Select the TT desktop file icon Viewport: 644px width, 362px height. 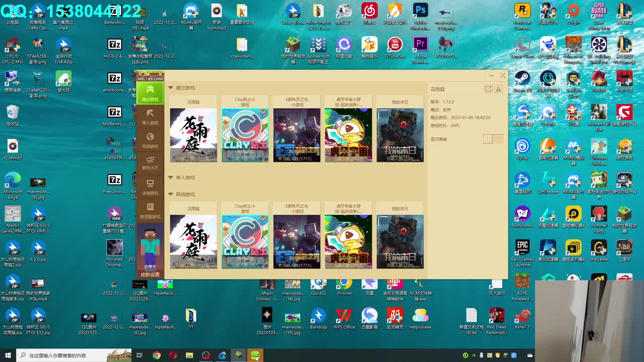(x=191, y=319)
